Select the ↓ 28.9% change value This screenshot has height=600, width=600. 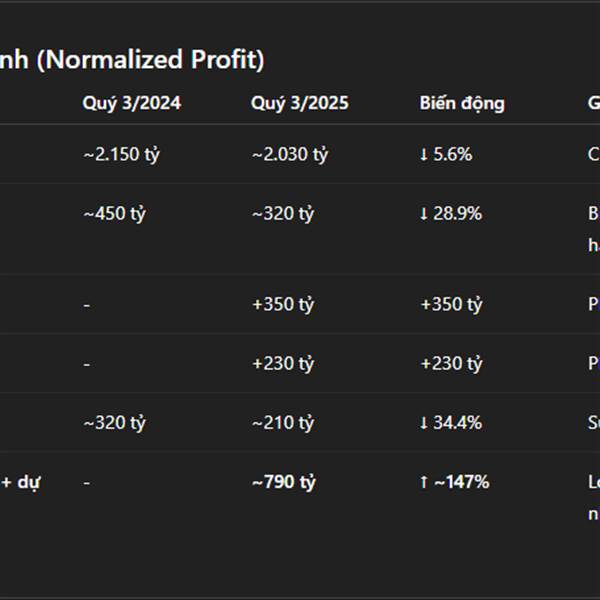(x=450, y=213)
